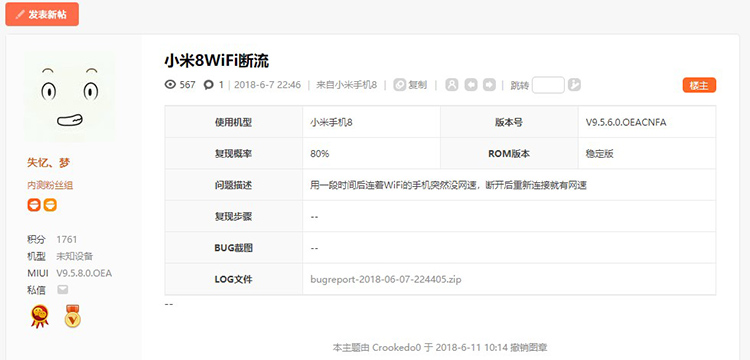Viewport: 750px width, 360px height.
Task: Click the 版本号 header cell
Action: 509,122
